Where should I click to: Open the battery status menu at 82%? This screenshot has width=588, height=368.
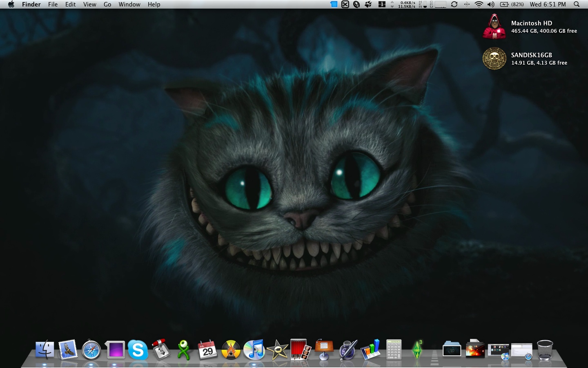pyautogui.click(x=512, y=4)
